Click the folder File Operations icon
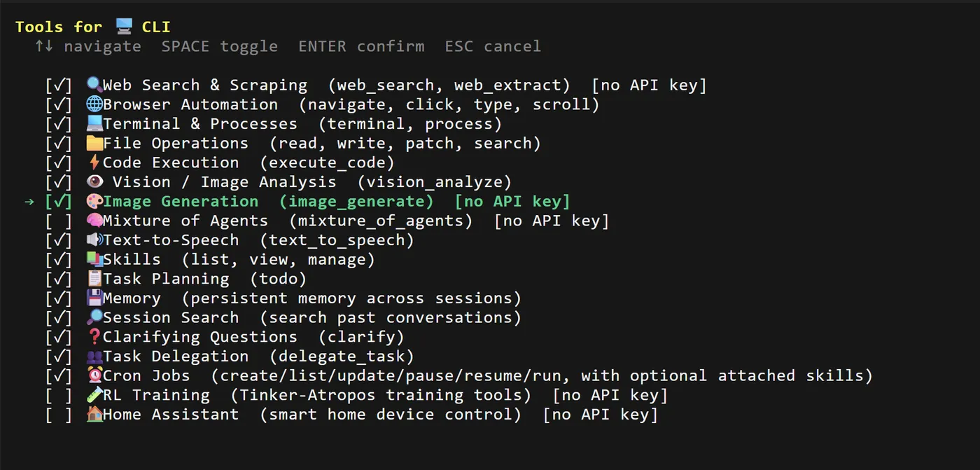The image size is (980, 470). [94, 143]
